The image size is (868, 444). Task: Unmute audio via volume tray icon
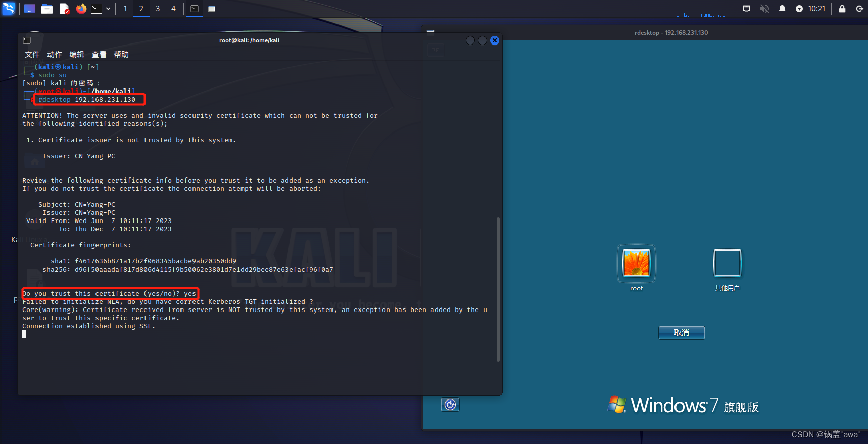[x=764, y=9]
